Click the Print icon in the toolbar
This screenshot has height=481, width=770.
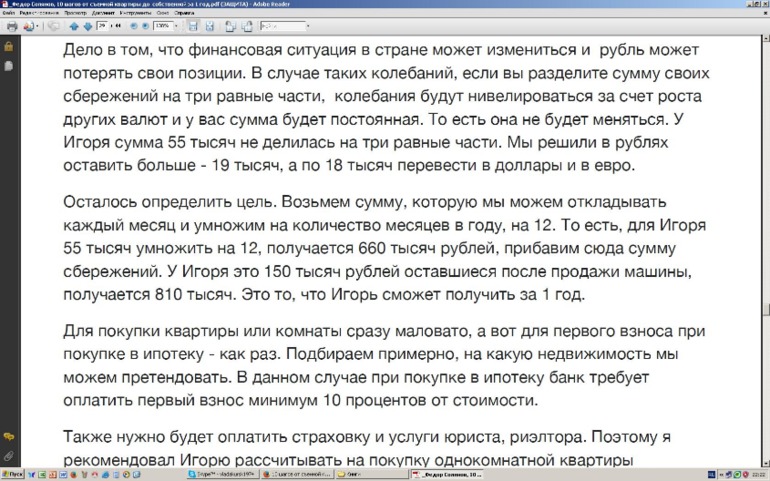click(12, 26)
